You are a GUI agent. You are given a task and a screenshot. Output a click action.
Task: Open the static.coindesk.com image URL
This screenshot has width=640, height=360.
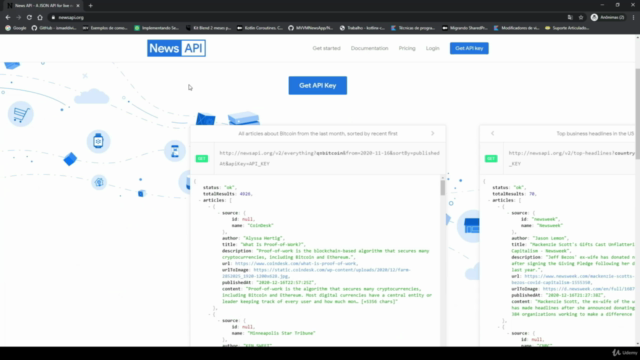click(316, 273)
